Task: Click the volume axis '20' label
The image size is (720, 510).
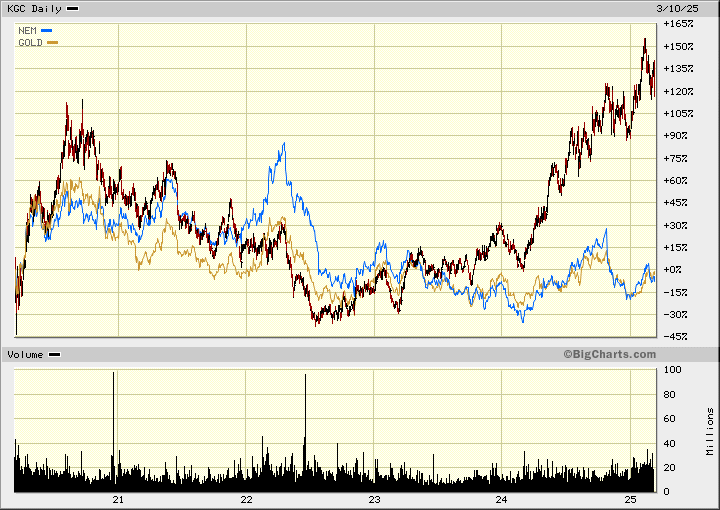Action: pyautogui.click(x=669, y=468)
